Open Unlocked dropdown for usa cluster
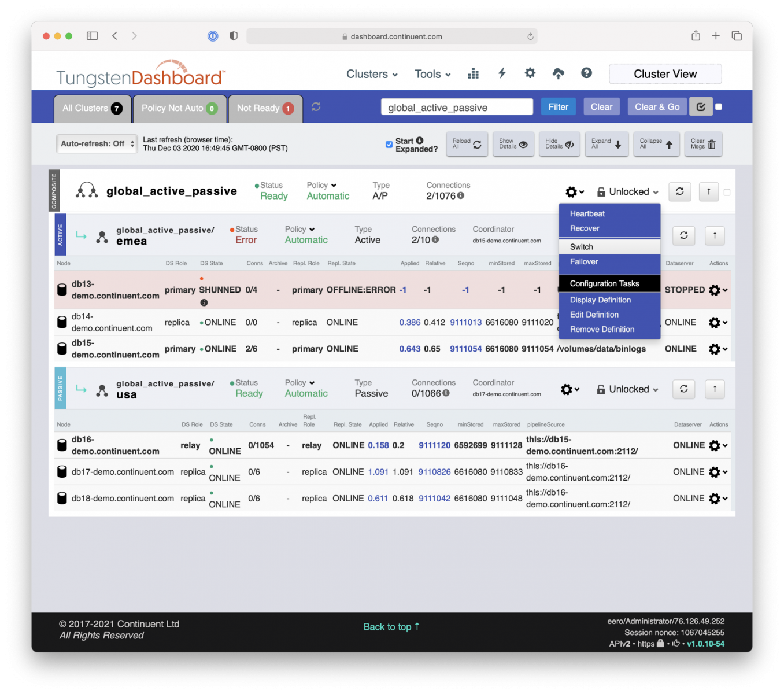Image resolution: width=784 pixels, height=694 pixels. [x=628, y=389]
